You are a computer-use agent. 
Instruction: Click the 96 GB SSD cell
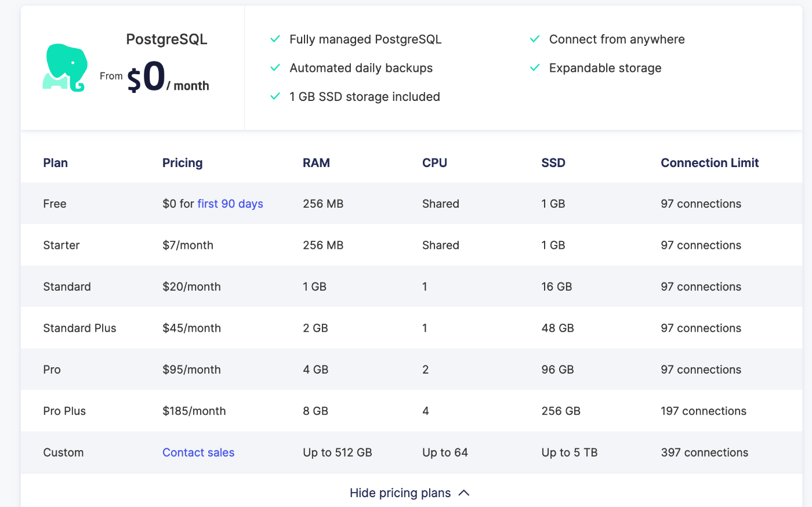[558, 370]
